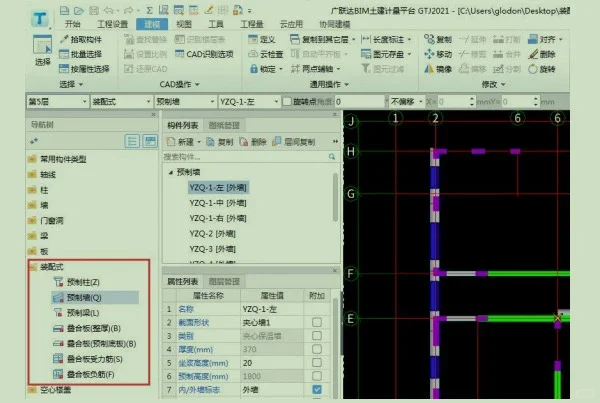Tick the 附加 checkbox for 截面形状 row
Image resolution: width=600 pixels, height=403 pixels.
pyautogui.click(x=316, y=322)
